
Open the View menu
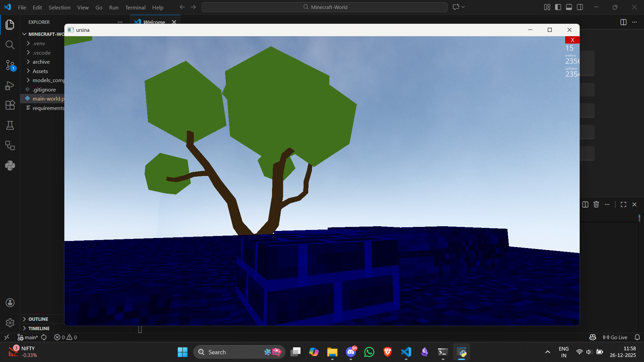tap(83, 7)
